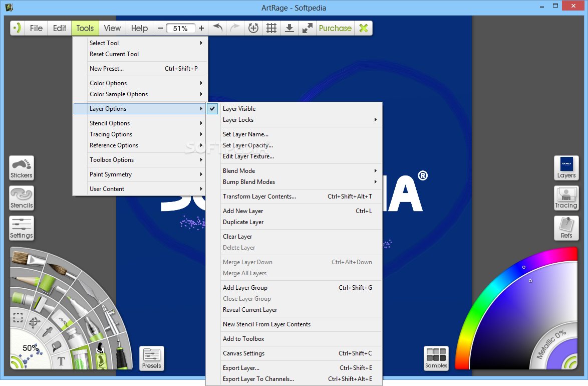588x386 pixels.
Task: Open the Edit menu
Action: tap(59, 28)
